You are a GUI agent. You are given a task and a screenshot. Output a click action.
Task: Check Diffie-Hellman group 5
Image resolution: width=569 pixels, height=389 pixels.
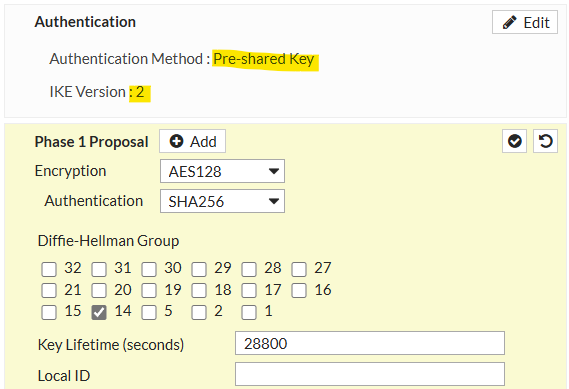pyautogui.click(x=149, y=312)
